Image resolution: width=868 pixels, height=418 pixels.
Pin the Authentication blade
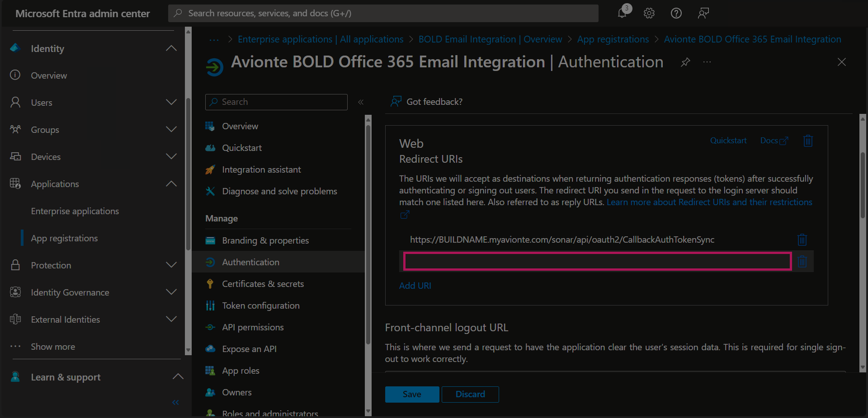click(x=685, y=62)
